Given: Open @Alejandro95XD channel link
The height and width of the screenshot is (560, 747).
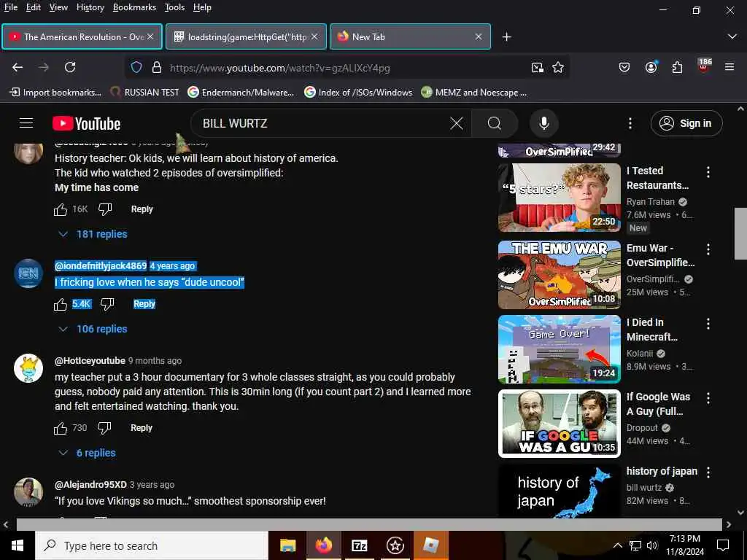Looking at the screenshot, I should pyautogui.click(x=90, y=485).
